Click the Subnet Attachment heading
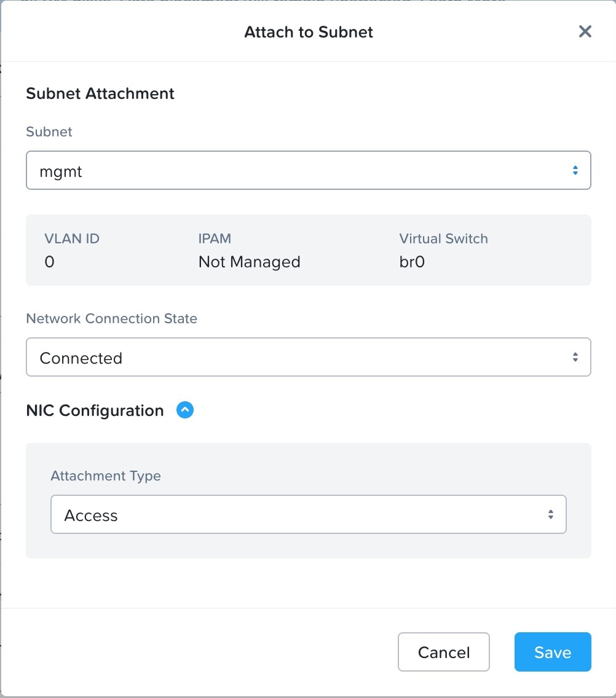This screenshot has height=698, width=616. tap(100, 93)
